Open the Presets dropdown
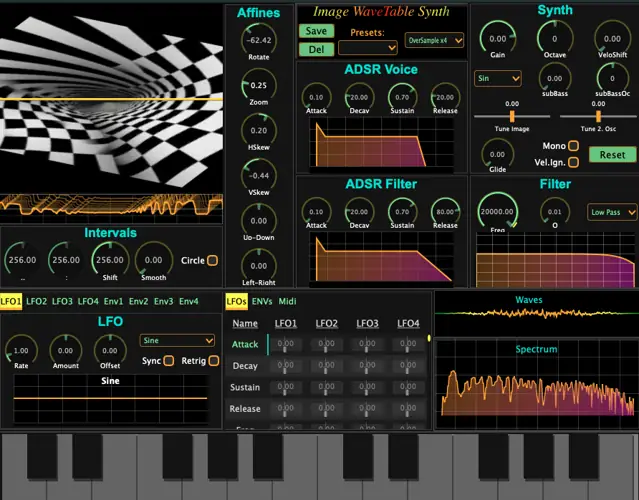The height and width of the screenshot is (500, 639). click(367, 47)
